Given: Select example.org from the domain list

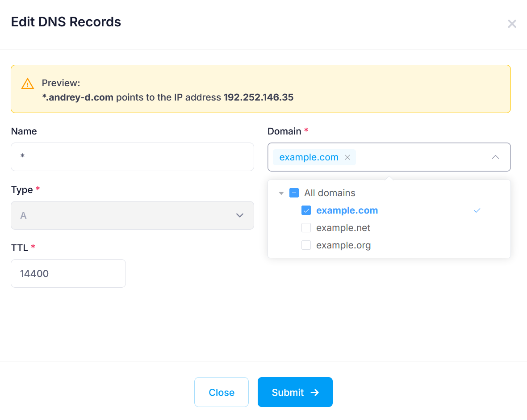Looking at the screenshot, I should pos(343,245).
